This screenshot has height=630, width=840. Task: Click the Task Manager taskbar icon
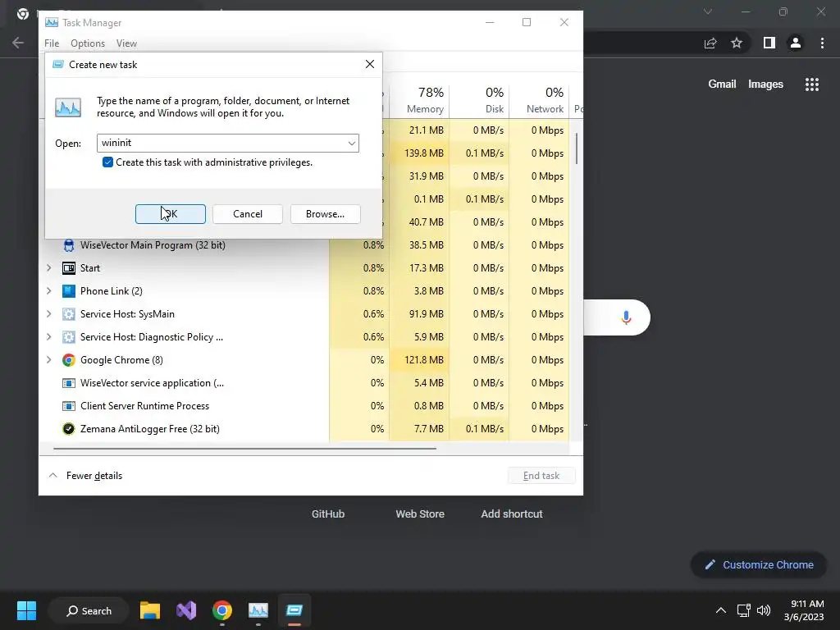tap(258, 610)
